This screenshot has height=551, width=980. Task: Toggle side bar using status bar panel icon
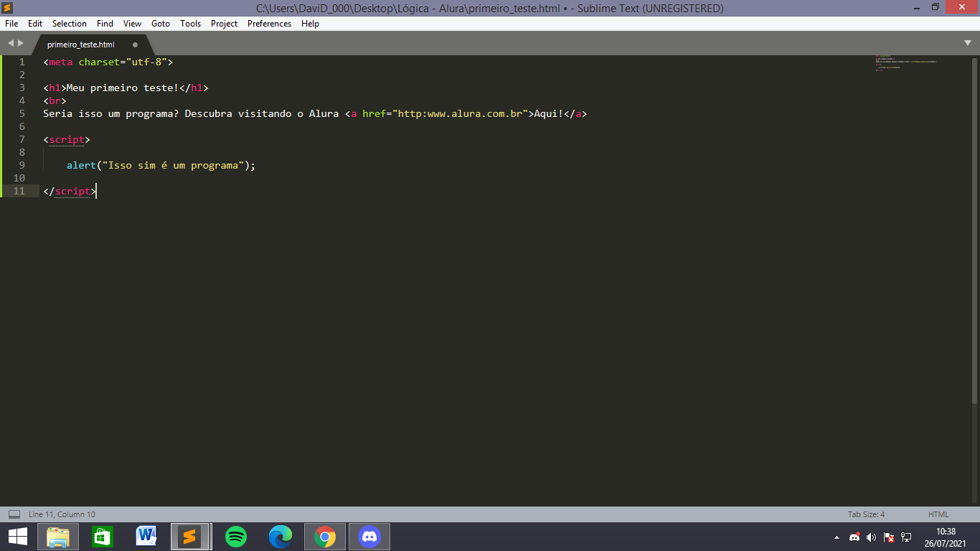[14, 514]
